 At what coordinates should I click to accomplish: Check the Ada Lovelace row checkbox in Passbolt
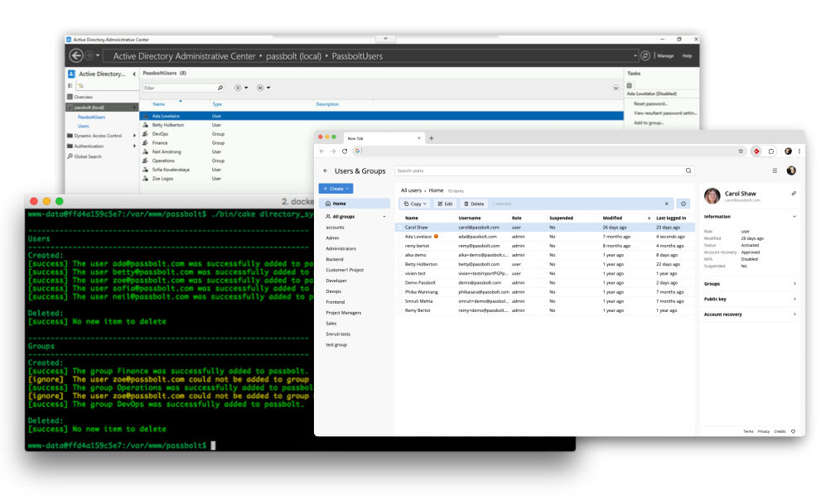click(x=399, y=237)
